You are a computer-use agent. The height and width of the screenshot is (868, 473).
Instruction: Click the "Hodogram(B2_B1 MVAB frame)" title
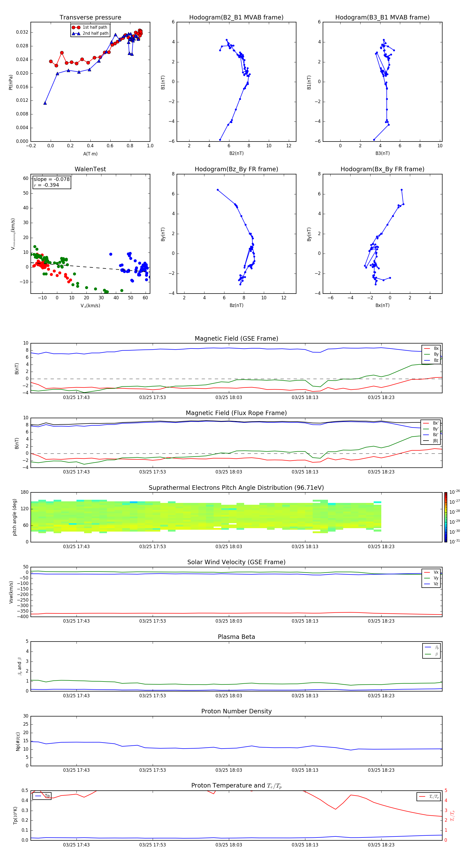pyautogui.click(x=236, y=17)
